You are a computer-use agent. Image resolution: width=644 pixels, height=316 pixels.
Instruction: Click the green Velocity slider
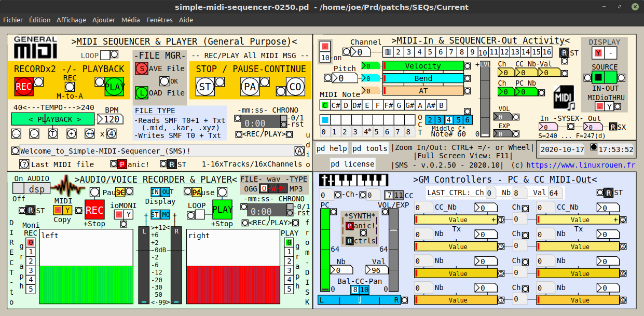point(423,65)
